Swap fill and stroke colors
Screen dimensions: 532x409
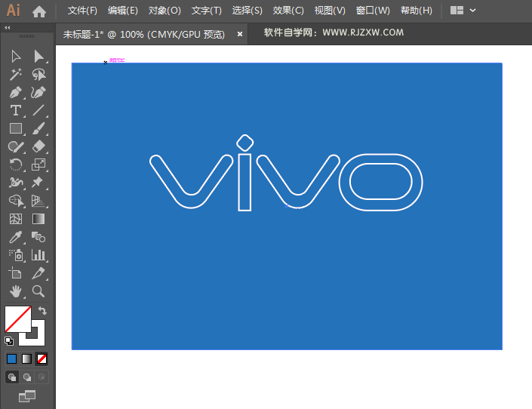point(42,310)
